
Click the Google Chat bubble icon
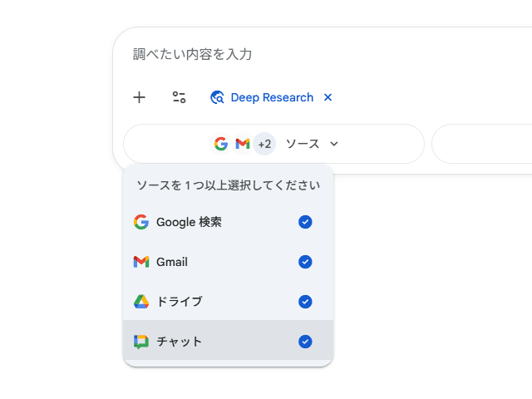coord(141,342)
